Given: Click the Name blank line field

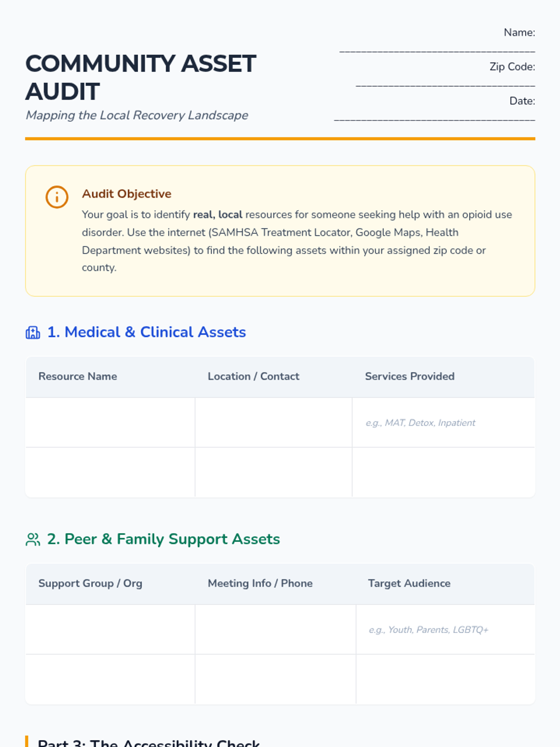Looking at the screenshot, I should pyautogui.click(x=437, y=49).
